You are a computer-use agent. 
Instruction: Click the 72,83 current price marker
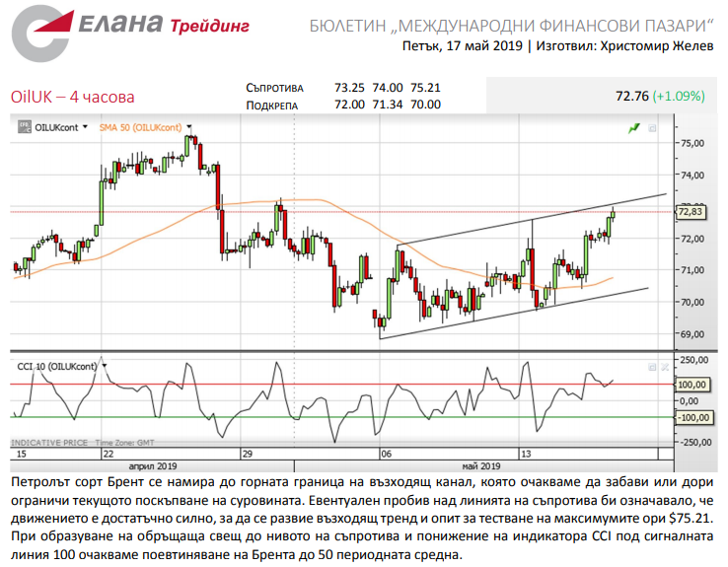point(691,212)
